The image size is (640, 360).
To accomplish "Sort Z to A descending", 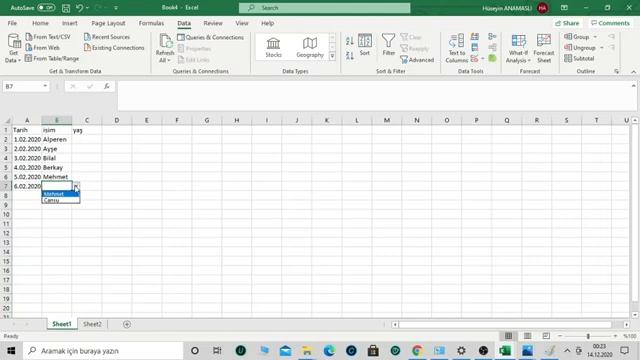I will (x=350, y=56).
